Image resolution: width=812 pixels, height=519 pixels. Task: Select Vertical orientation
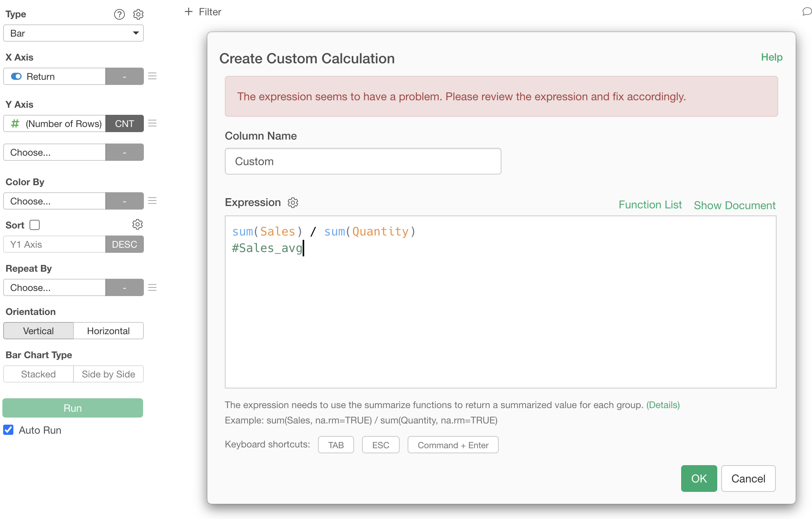39,331
